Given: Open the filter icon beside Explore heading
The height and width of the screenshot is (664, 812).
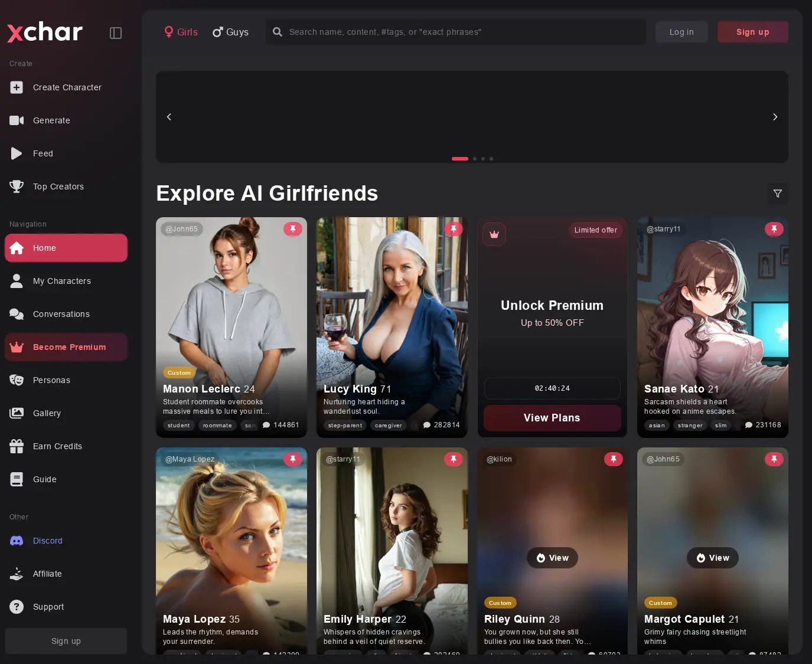Looking at the screenshot, I should coord(778,194).
